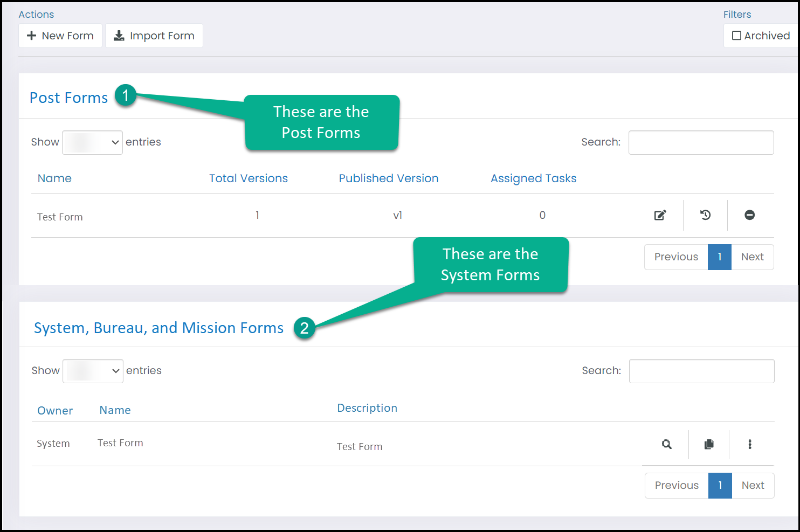Click Post Forms search field
Image resolution: width=800 pixels, height=532 pixels.
701,142
